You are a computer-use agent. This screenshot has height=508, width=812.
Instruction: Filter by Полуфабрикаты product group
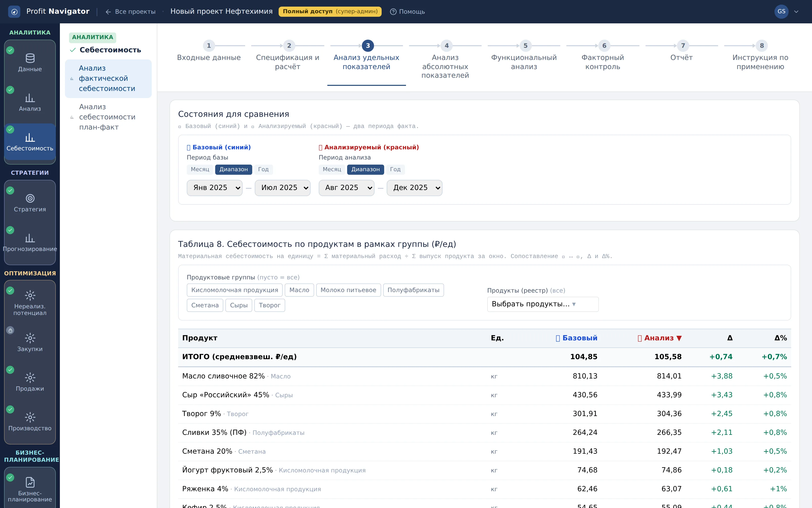pyautogui.click(x=413, y=290)
